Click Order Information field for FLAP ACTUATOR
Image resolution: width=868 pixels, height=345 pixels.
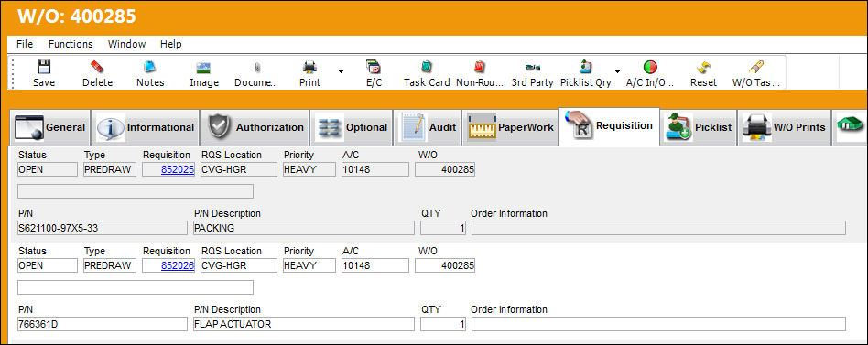tap(658, 324)
